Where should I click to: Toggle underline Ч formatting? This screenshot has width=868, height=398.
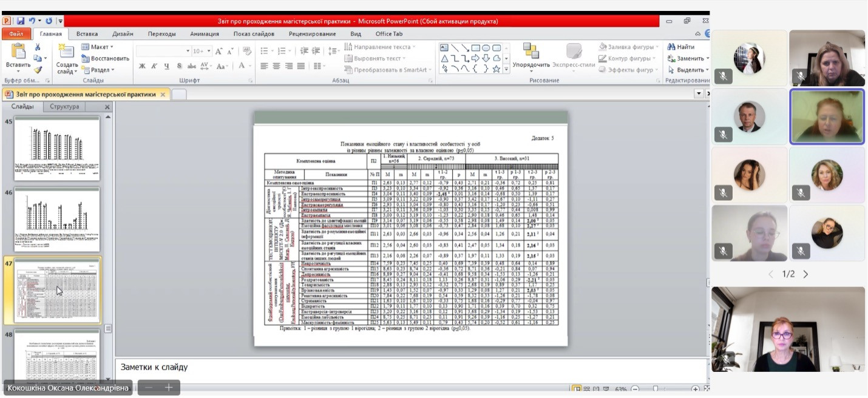[166, 66]
